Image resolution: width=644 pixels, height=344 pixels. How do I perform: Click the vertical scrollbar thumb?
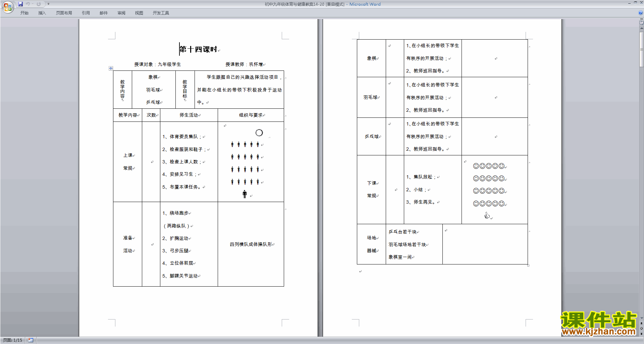coord(642,50)
